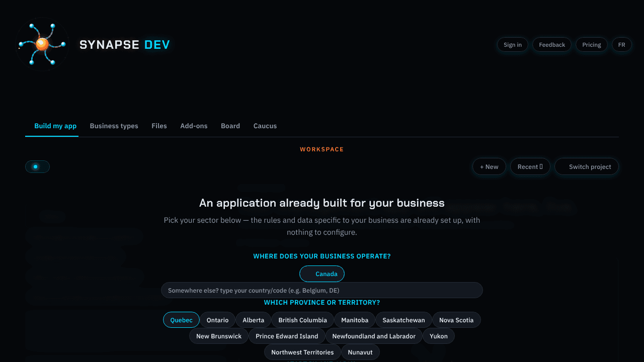Select the Add-ons tab
644x362 pixels.
click(x=194, y=126)
